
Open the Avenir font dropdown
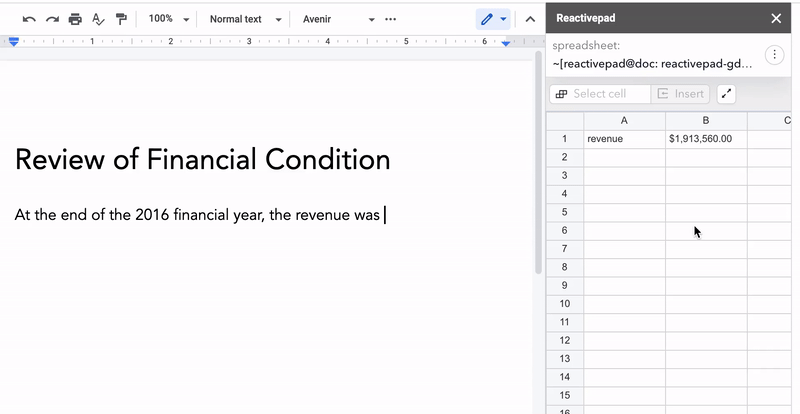(338, 19)
